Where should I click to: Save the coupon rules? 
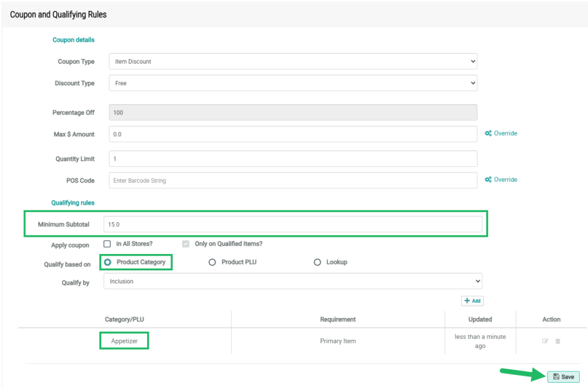click(x=563, y=377)
